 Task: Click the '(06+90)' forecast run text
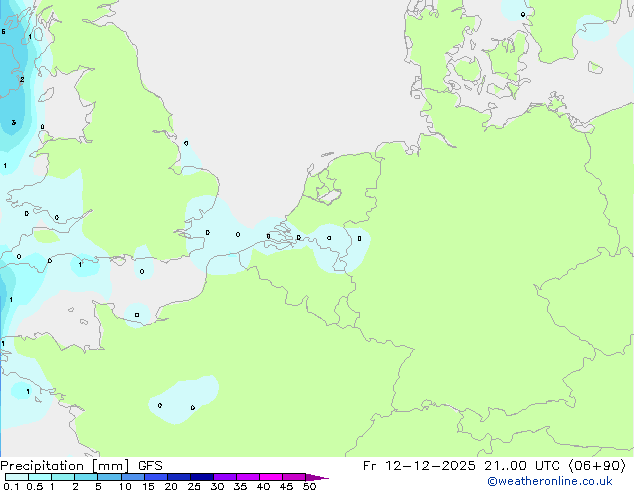pos(598,466)
